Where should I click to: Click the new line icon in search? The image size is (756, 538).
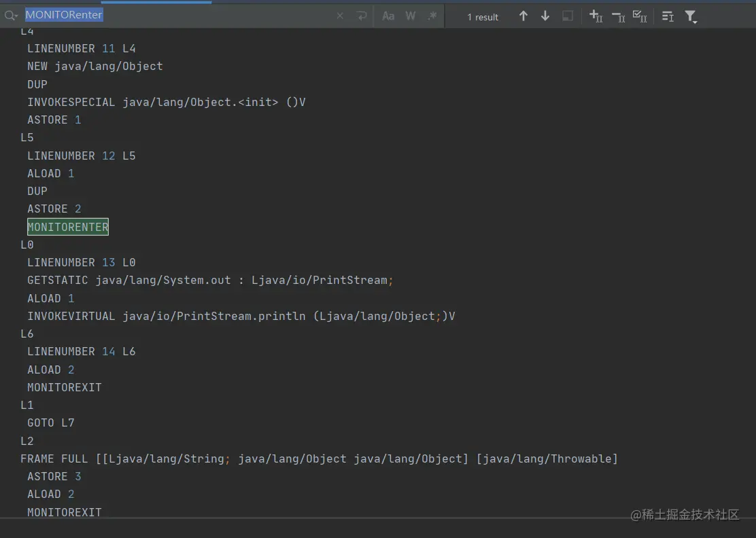[362, 16]
